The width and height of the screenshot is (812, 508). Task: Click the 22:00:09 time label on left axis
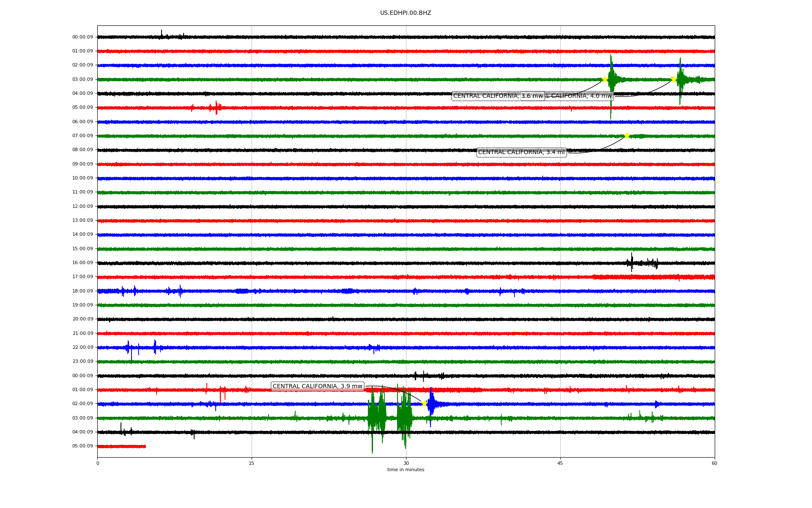(x=82, y=347)
